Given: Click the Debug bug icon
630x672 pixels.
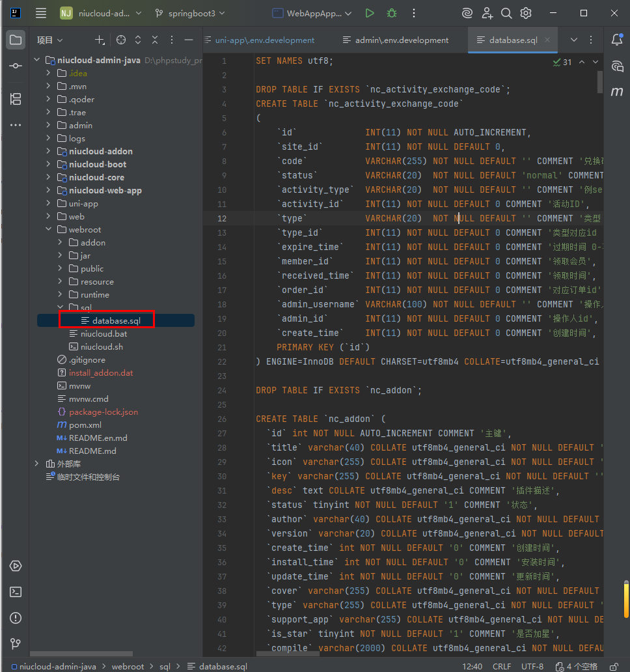Looking at the screenshot, I should coord(391,13).
